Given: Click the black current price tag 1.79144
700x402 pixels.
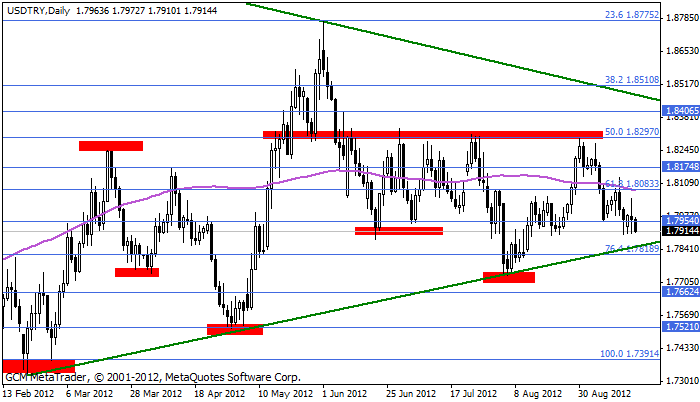Looking at the screenshot, I should point(681,230).
